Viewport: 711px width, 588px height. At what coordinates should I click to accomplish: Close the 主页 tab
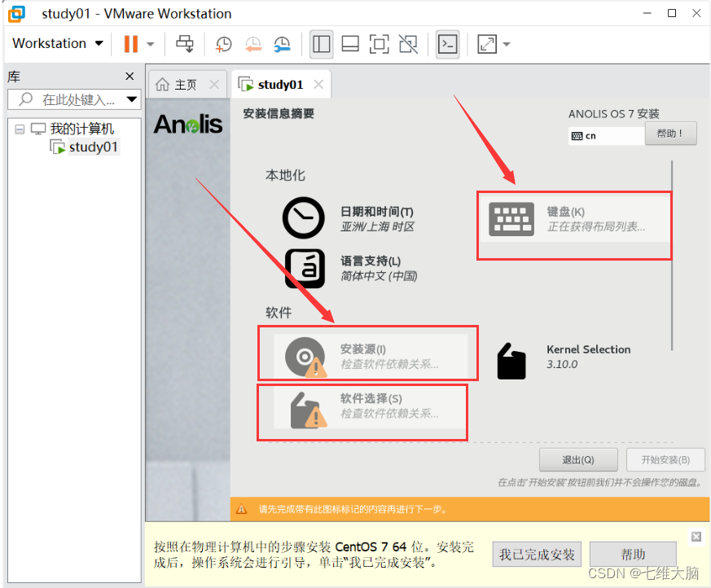point(214,85)
